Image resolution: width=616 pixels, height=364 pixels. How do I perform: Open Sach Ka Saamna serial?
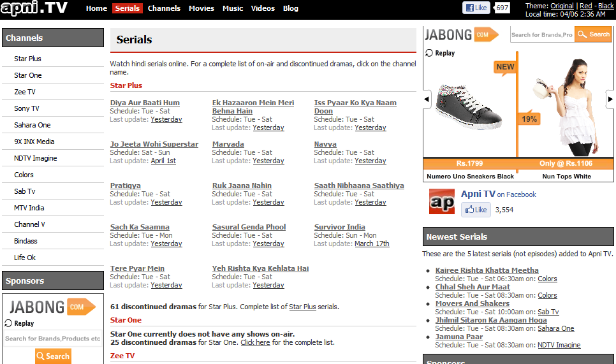pos(140,227)
